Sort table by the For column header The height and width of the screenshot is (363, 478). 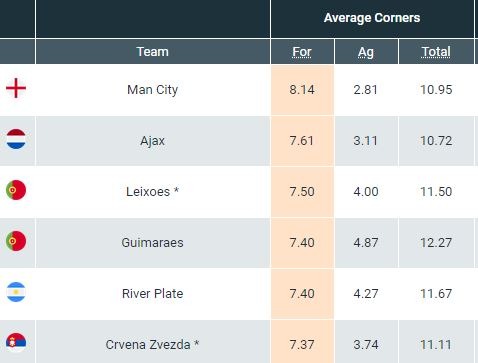click(302, 52)
